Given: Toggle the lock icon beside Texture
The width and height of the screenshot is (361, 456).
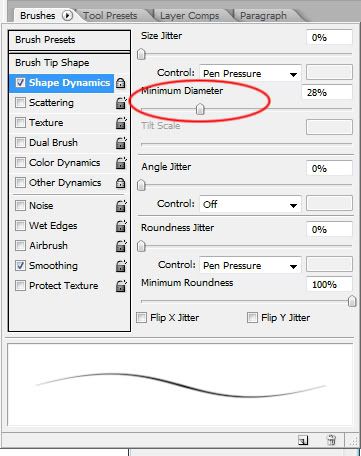Looking at the screenshot, I should (x=121, y=123).
